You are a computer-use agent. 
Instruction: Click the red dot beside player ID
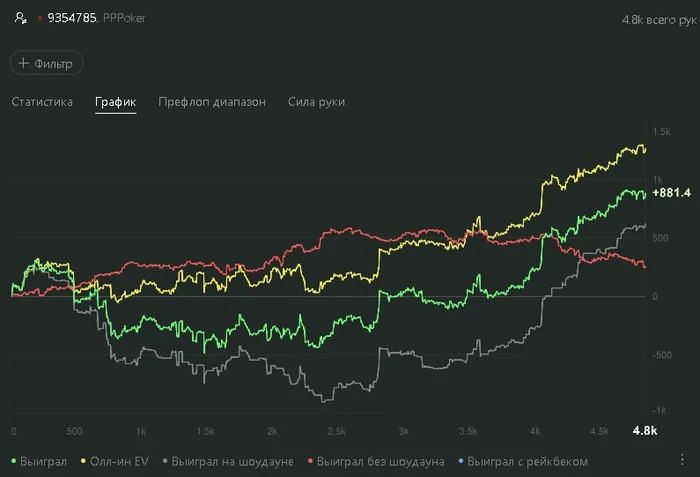[40, 18]
